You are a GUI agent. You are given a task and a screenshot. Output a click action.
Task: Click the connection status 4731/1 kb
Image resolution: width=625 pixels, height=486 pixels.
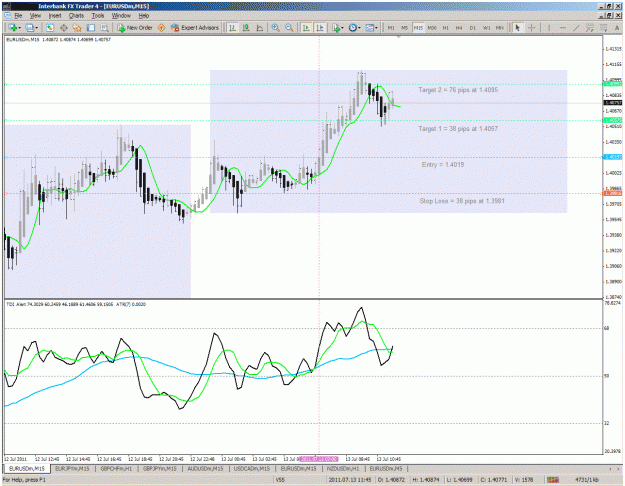click(x=587, y=480)
